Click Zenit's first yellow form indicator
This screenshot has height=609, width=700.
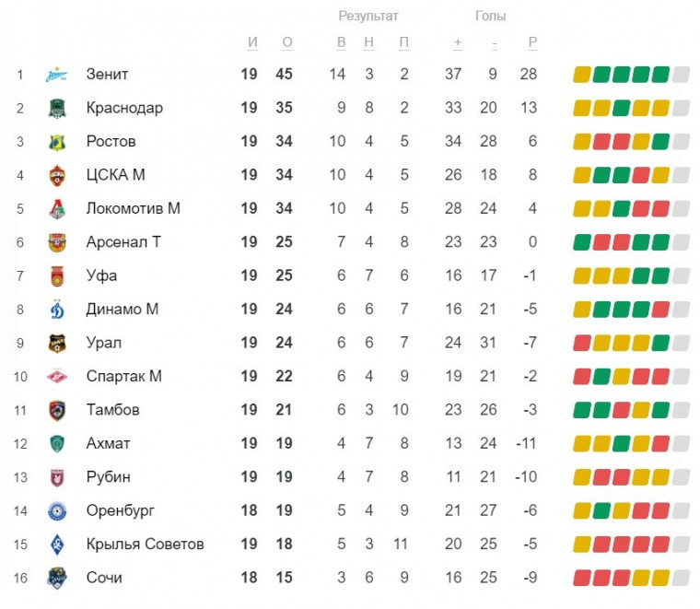click(582, 75)
